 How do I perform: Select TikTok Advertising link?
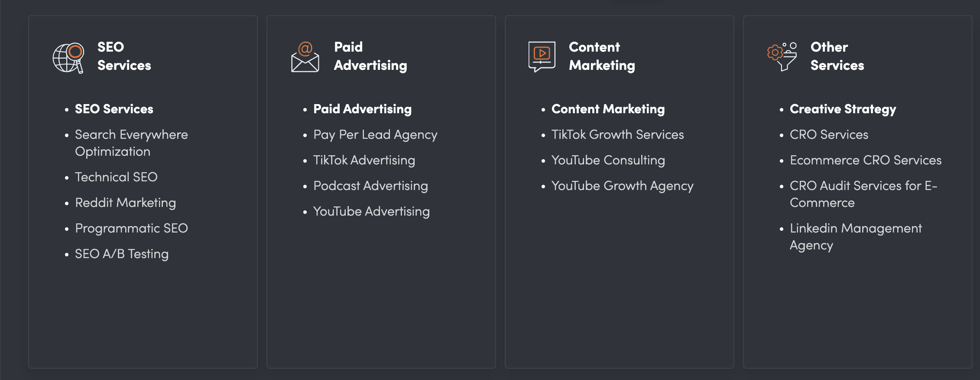[x=364, y=160]
